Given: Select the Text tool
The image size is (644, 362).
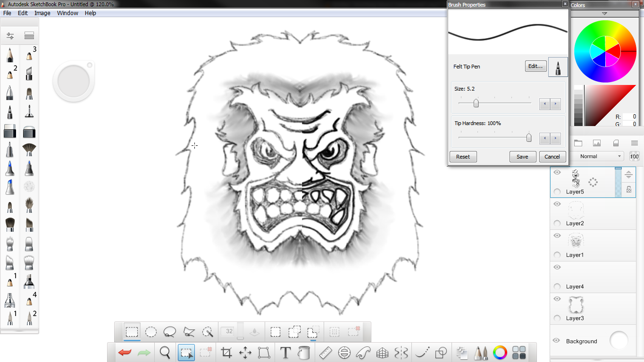Looking at the screenshot, I should click(x=285, y=353).
